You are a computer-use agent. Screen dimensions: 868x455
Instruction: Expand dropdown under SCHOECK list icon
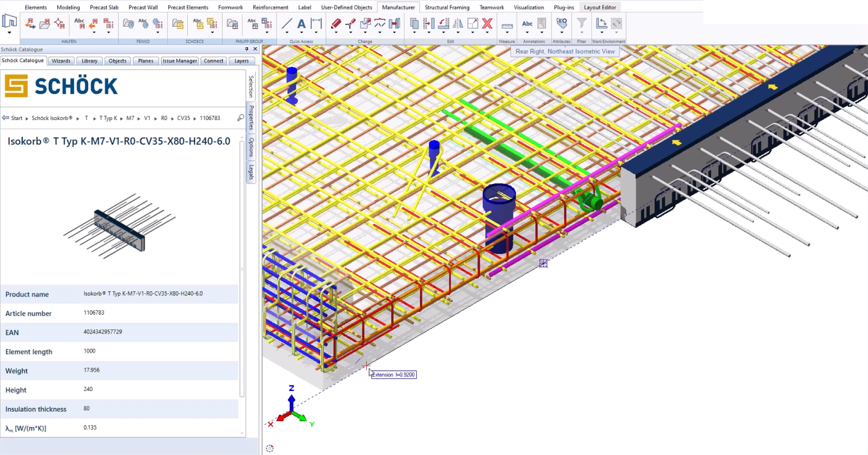212,33
